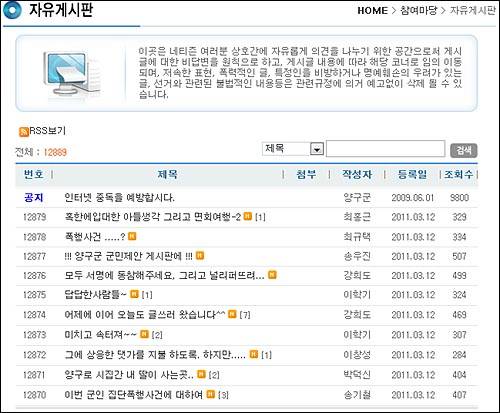The width and height of the screenshot is (500, 413).
Task: Click the 등록일 column header
Action: (x=412, y=174)
